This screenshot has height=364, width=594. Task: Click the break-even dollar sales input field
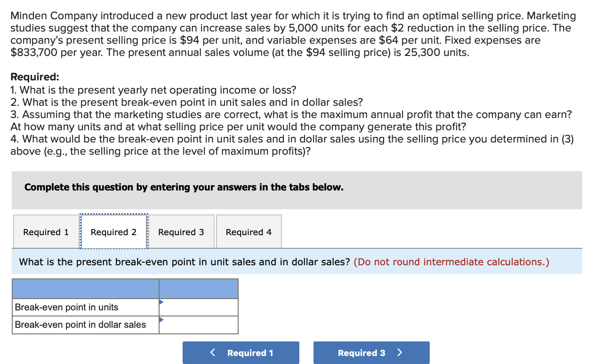tap(200, 324)
